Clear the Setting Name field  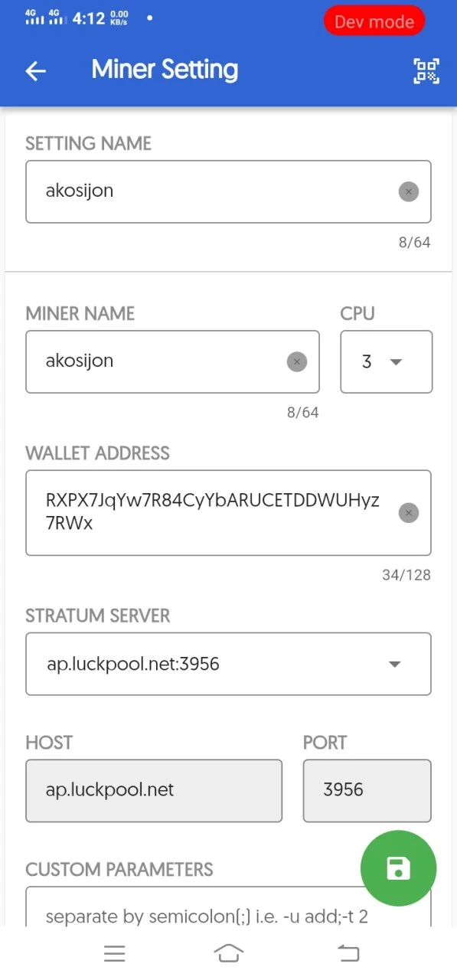tap(409, 191)
